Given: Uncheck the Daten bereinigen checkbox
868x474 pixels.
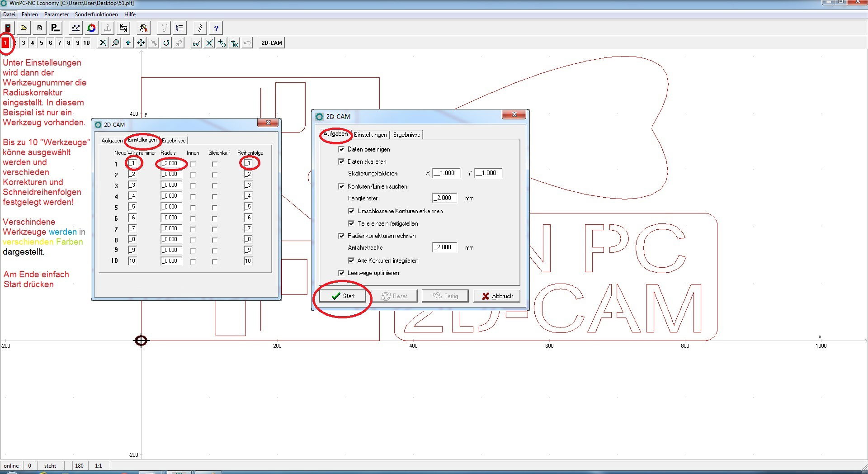Looking at the screenshot, I should [x=342, y=149].
